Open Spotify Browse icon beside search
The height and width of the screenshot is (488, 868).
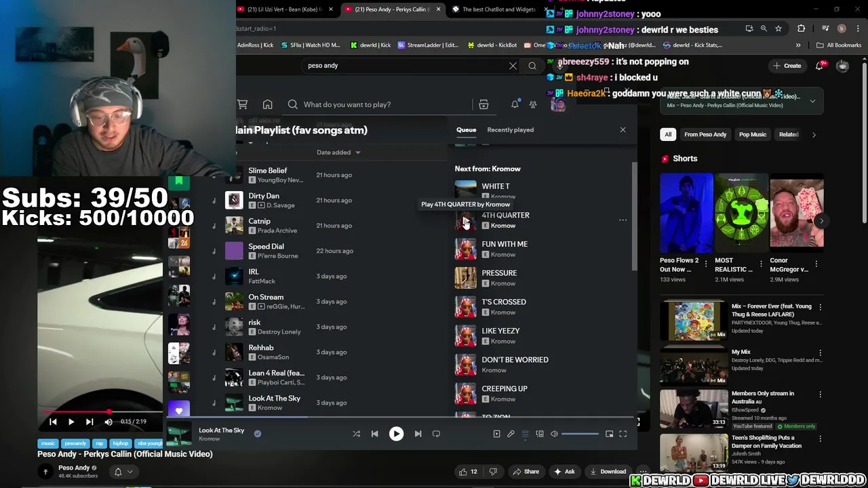click(x=484, y=104)
